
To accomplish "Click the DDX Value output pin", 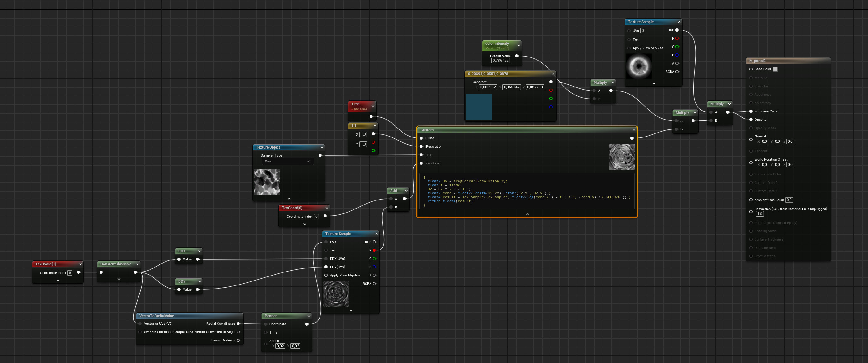I will pyautogui.click(x=197, y=259).
